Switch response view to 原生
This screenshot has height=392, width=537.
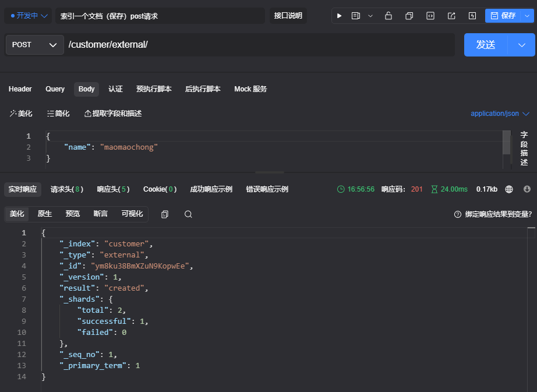pos(45,214)
